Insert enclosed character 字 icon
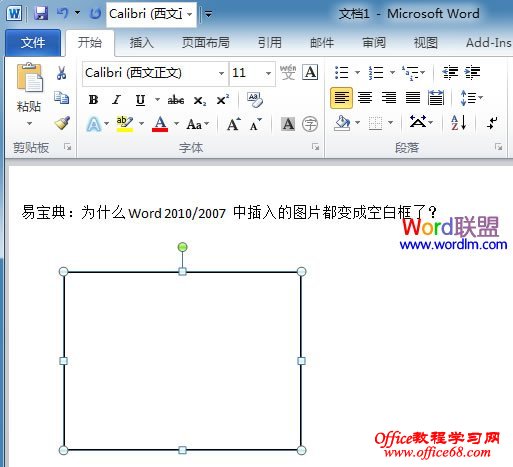Viewport: 513px width, 467px height. pyautogui.click(x=310, y=124)
